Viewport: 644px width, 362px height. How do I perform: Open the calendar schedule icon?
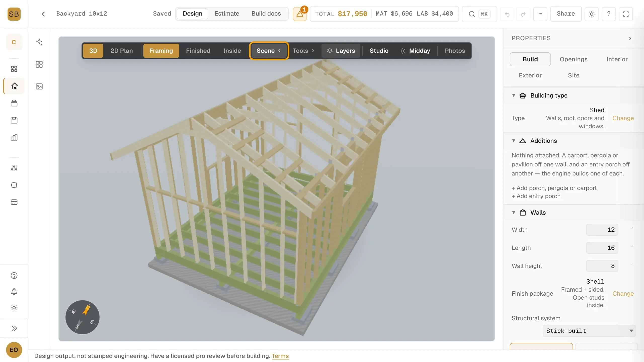(14, 120)
